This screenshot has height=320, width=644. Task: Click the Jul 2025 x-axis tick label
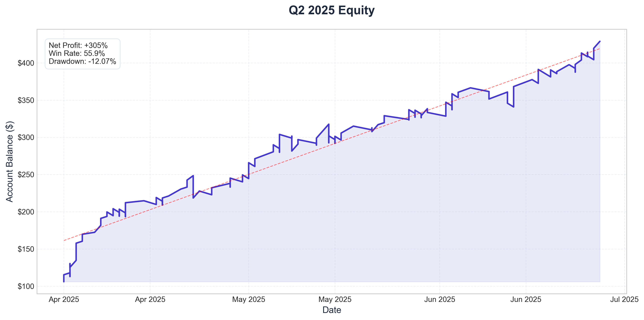pyautogui.click(x=624, y=299)
